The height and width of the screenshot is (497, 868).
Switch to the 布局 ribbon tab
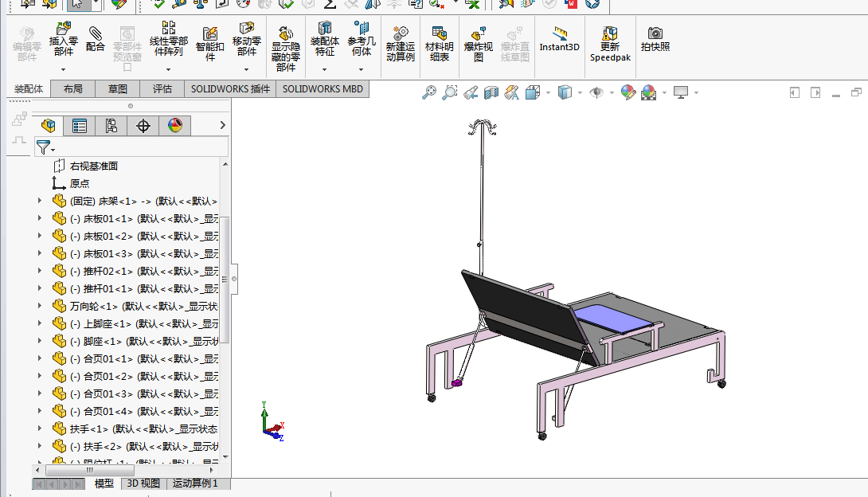72,89
